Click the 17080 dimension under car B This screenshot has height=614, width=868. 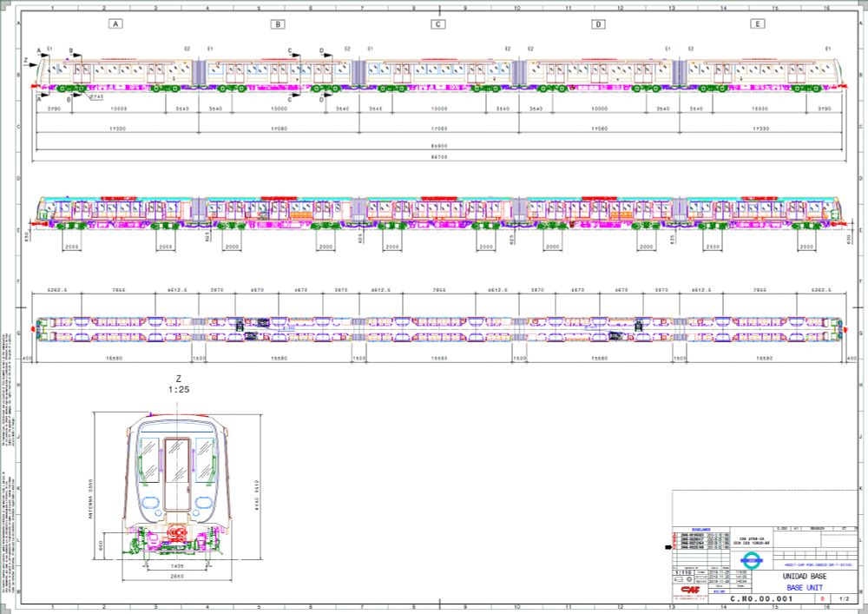click(x=279, y=129)
